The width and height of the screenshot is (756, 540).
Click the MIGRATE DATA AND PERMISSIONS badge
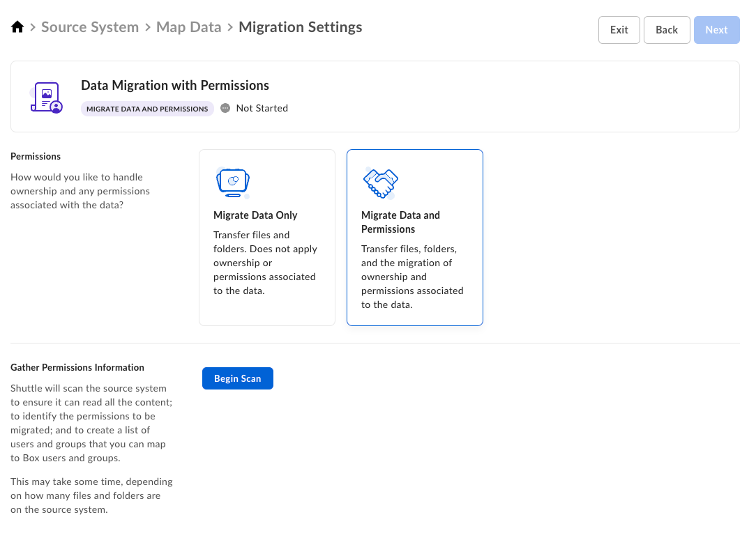pyautogui.click(x=147, y=109)
